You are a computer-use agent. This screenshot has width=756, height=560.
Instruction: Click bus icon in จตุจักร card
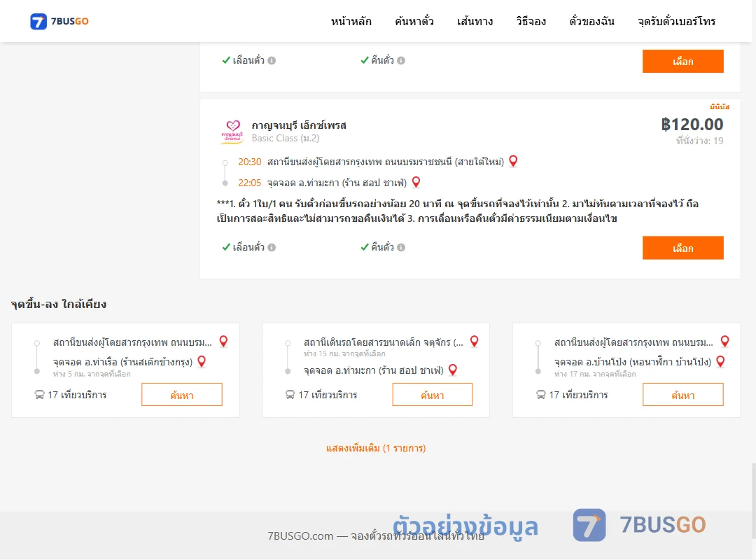(290, 395)
